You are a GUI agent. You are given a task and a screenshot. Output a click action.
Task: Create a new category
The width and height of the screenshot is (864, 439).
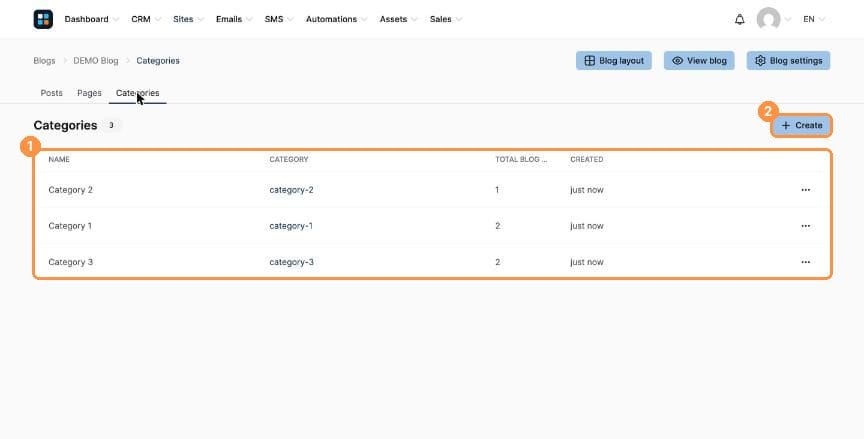pos(801,126)
